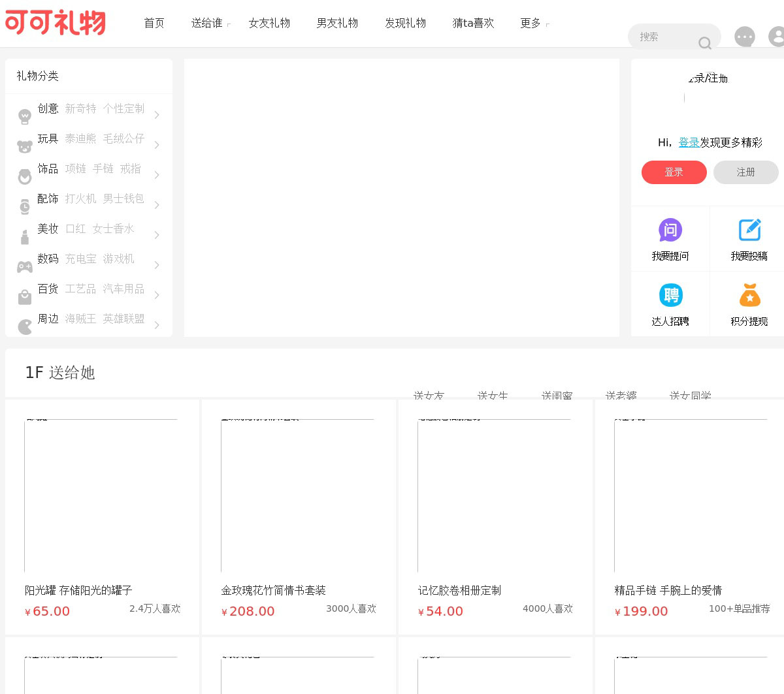Expand the 数码 category chevron

click(x=157, y=265)
